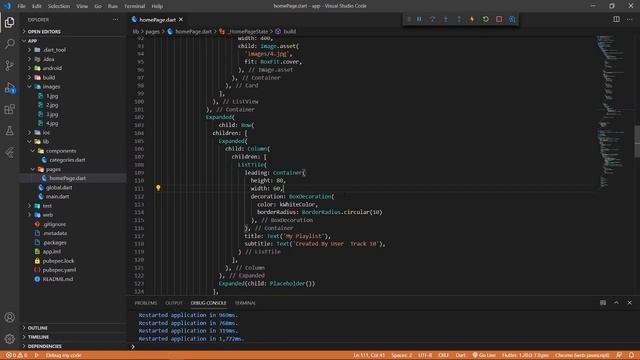Expand the build folder
The width and height of the screenshot is (640, 360).
tap(49, 78)
